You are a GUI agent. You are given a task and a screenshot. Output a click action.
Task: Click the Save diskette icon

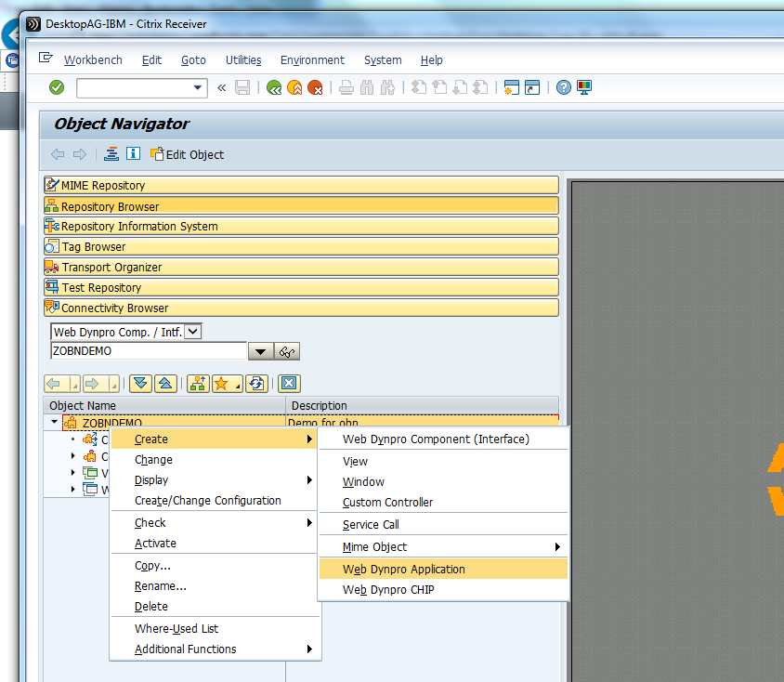click(242, 88)
